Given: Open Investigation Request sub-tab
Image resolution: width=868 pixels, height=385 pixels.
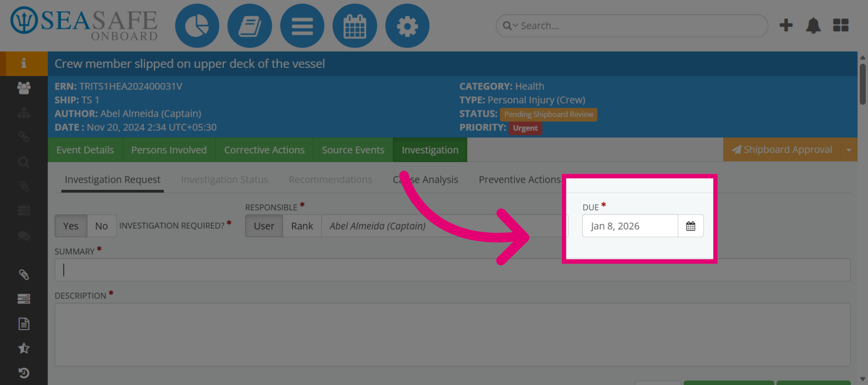Looking at the screenshot, I should point(113,180).
